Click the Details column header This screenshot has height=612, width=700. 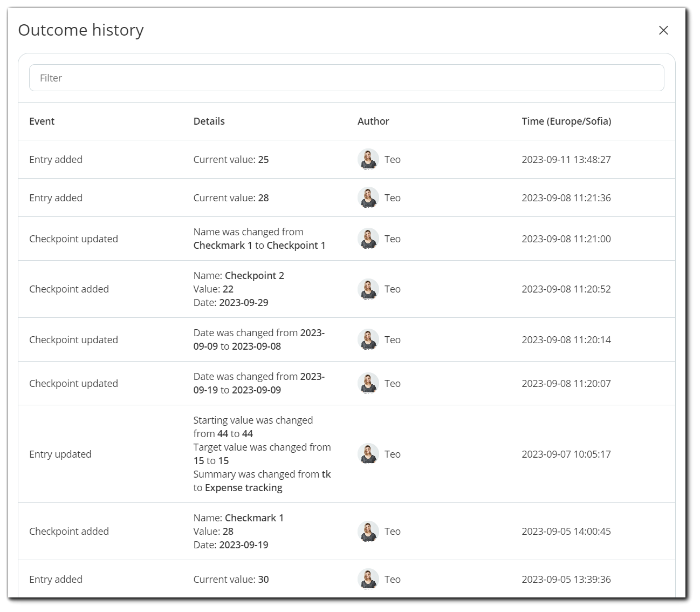(209, 121)
